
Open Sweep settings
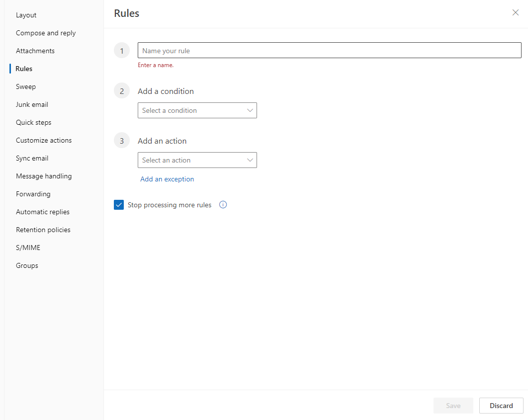(x=26, y=86)
